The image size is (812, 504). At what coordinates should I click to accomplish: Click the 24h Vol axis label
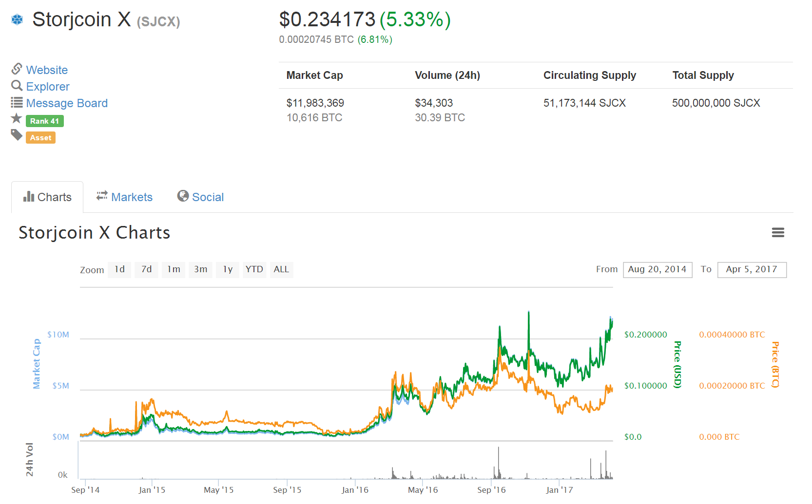pyautogui.click(x=29, y=459)
